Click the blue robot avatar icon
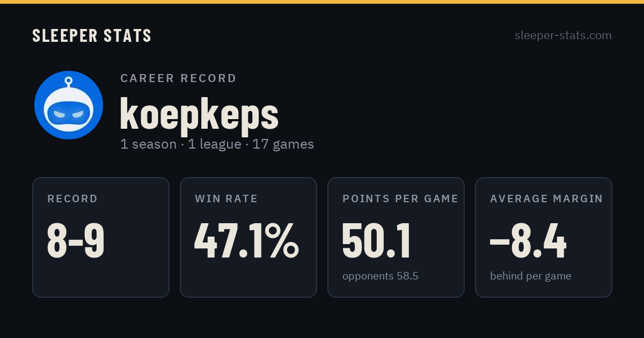 (x=69, y=105)
